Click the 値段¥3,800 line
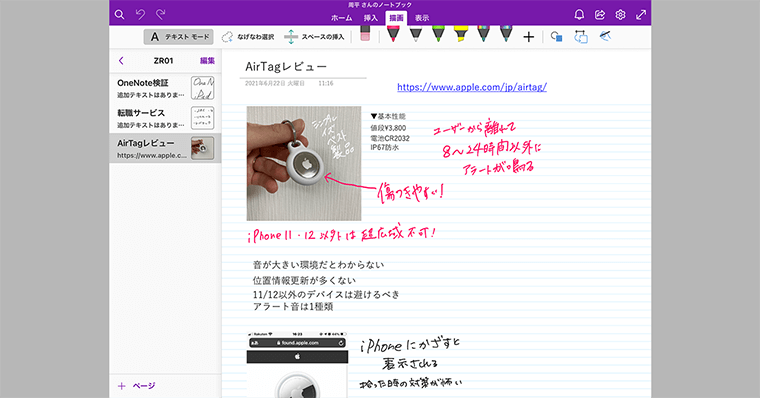 coord(388,128)
